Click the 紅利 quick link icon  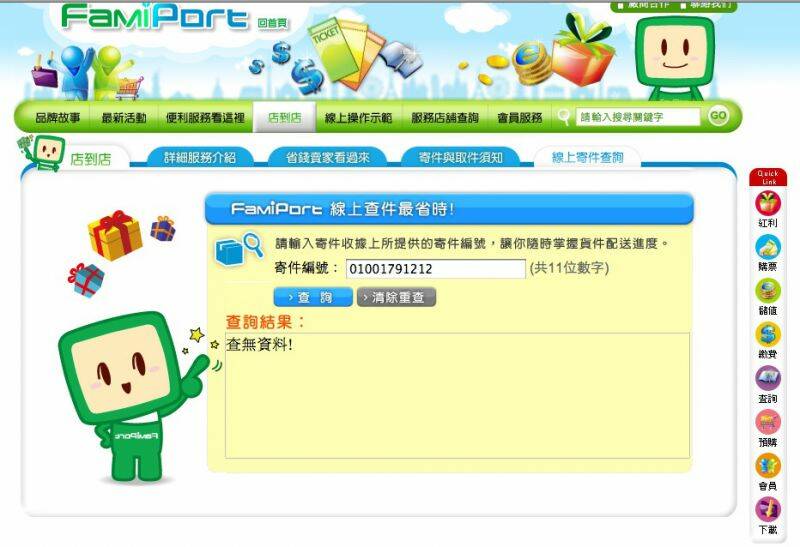(x=768, y=204)
